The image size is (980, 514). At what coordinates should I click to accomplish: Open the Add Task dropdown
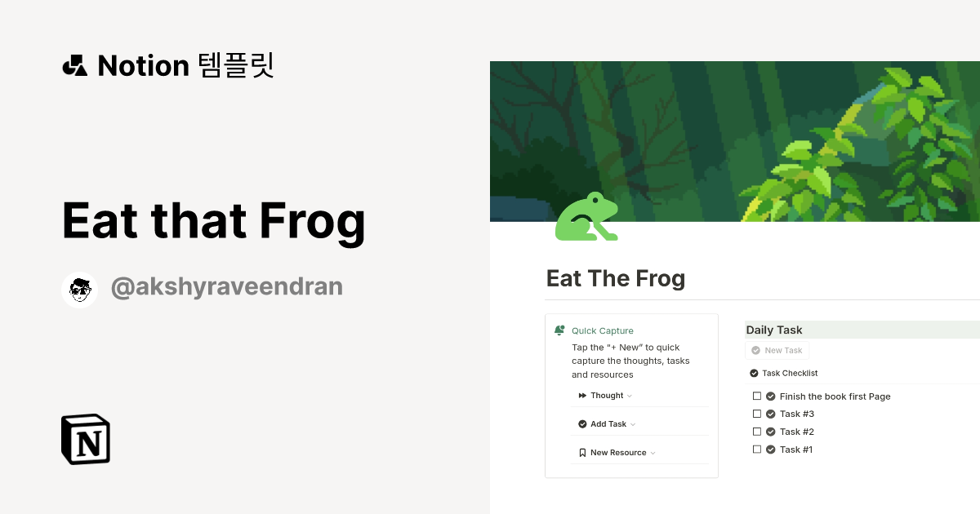tap(631, 423)
